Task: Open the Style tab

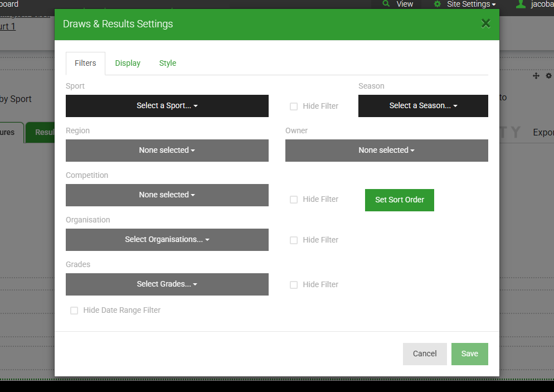Action: 168,63
